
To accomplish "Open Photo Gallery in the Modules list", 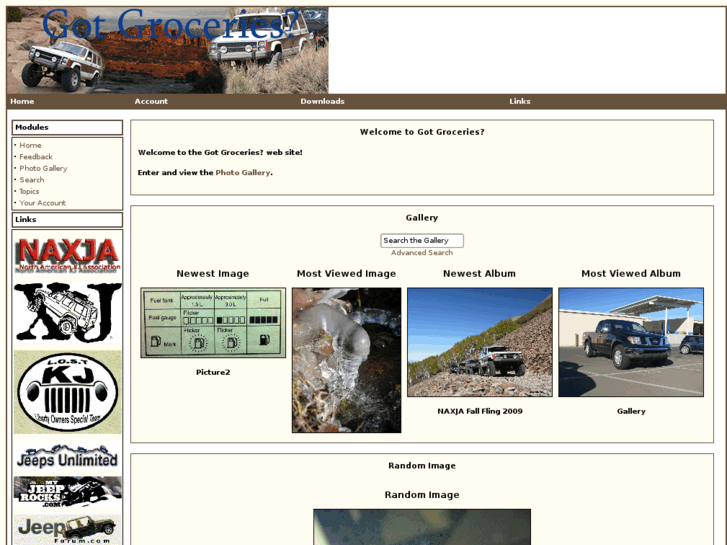I will point(43,168).
